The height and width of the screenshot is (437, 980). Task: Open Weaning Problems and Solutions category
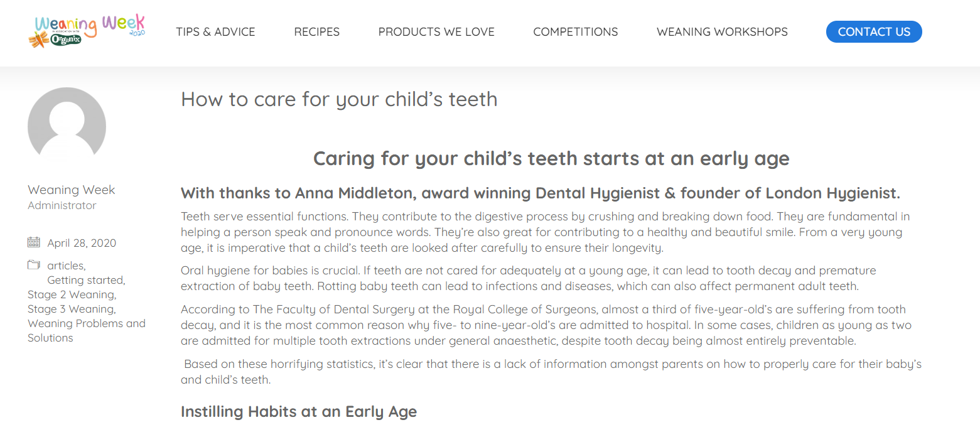point(87,330)
